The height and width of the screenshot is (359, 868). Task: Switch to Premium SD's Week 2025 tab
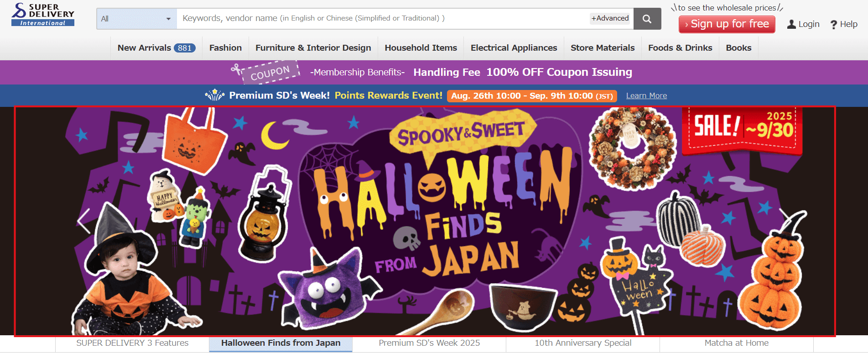[429, 343]
